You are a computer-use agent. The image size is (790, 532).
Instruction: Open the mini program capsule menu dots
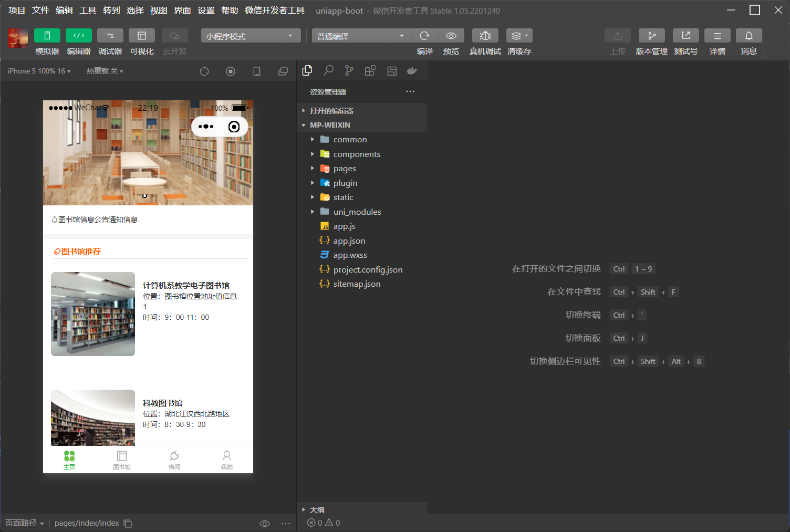pos(206,127)
